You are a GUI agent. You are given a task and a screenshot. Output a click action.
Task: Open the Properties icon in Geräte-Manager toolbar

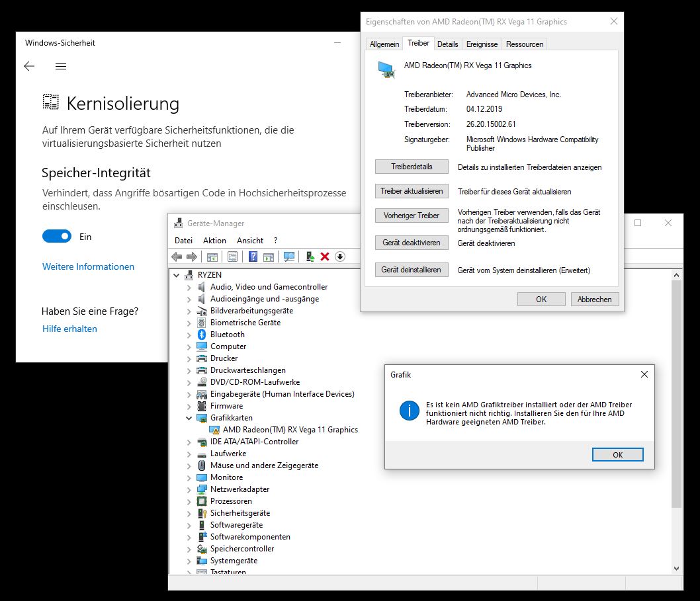(x=233, y=257)
